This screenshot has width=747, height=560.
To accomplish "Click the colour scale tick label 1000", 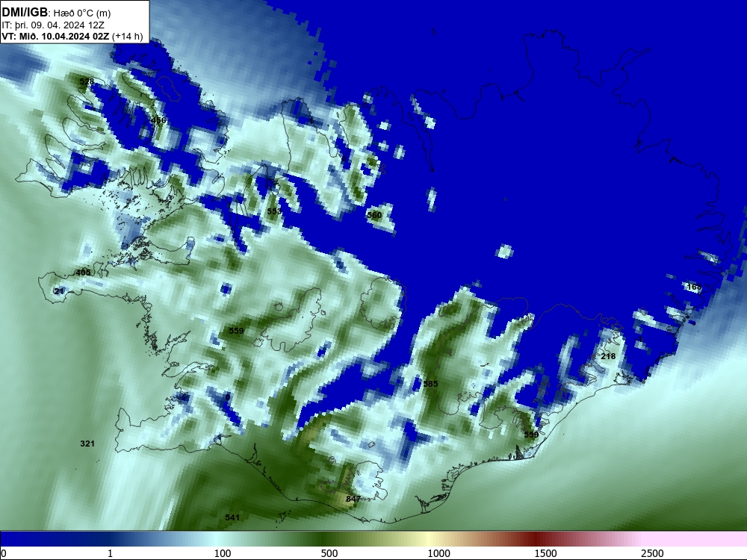I will [x=438, y=553].
